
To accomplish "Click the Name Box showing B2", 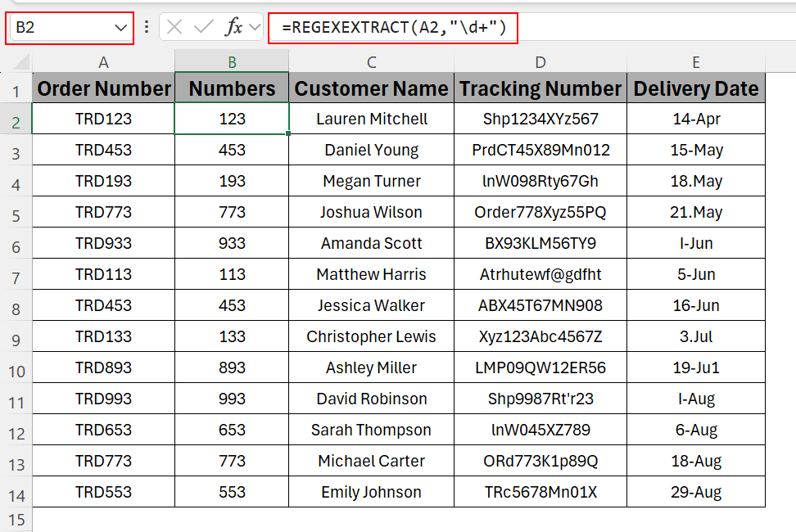I will click(x=57, y=28).
